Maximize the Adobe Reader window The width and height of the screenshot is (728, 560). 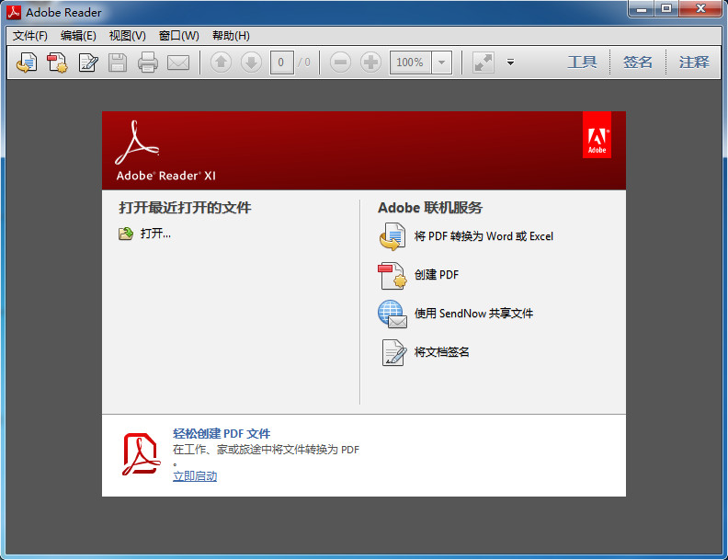click(x=666, y=9)
